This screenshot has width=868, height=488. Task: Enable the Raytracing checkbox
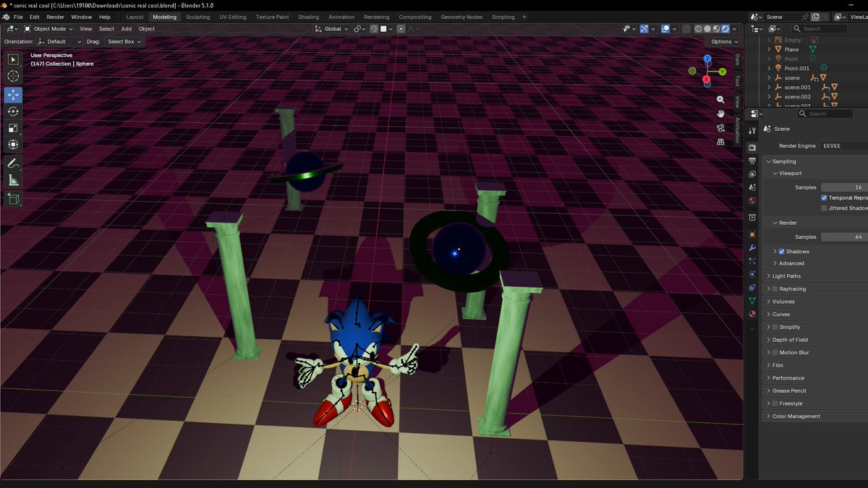(x=775, y=288)
